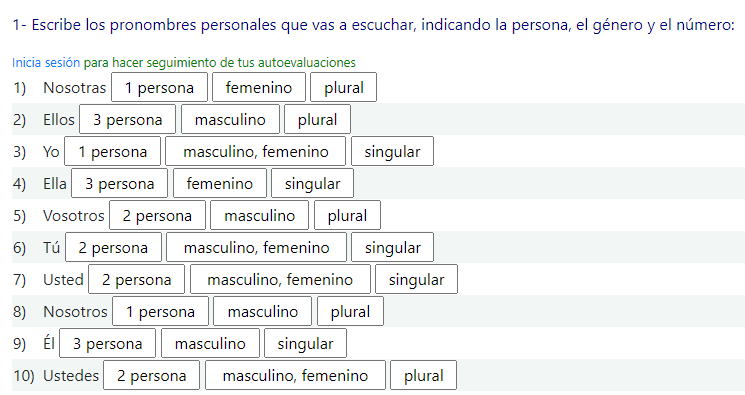
Task: Select the 'masculino' field in the Ellos row
Action: pos(230,119)
